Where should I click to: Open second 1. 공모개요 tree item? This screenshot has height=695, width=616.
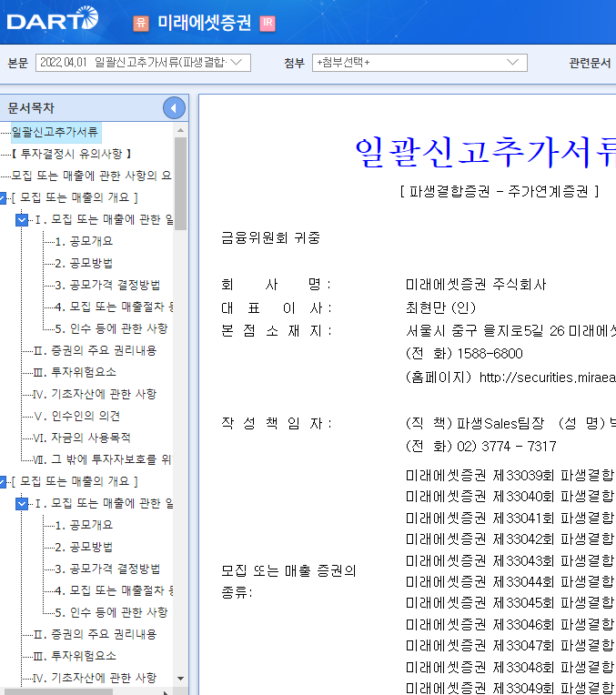coord(84,525)
